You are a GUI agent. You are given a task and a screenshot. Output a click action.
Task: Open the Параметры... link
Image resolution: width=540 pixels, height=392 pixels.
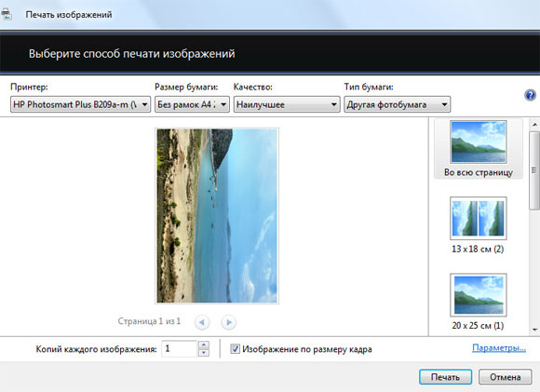499,348
